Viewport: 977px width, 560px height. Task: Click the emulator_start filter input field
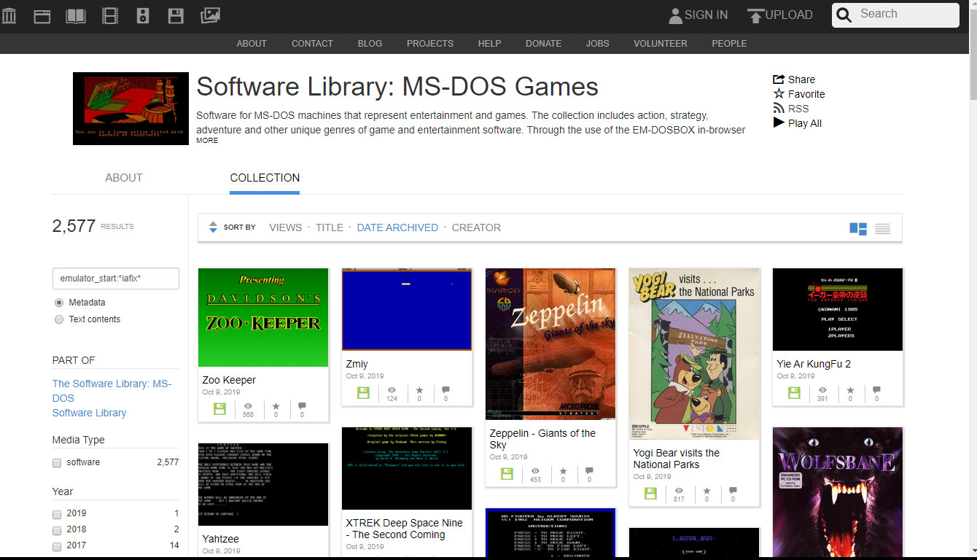pos(116,279)
